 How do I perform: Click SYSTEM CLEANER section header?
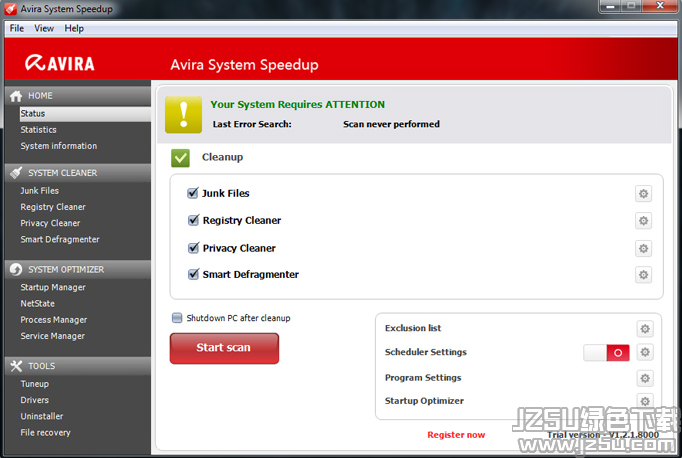78,173
